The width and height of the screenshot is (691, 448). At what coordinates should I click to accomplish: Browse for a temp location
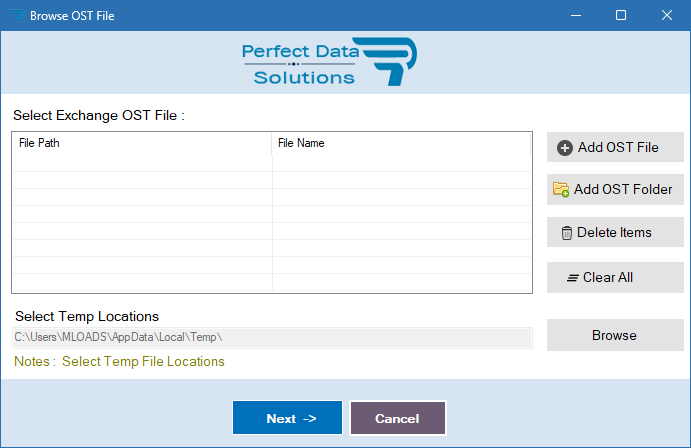pos(615,335)
